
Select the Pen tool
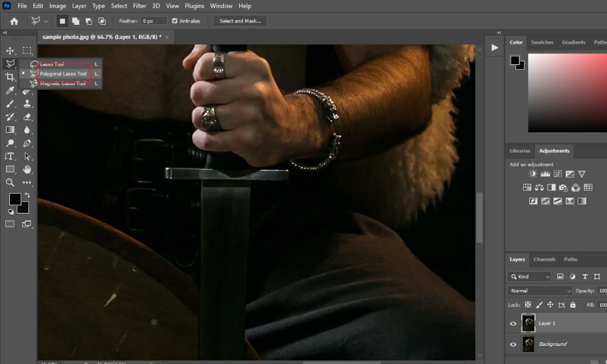(x=27, y=143)
